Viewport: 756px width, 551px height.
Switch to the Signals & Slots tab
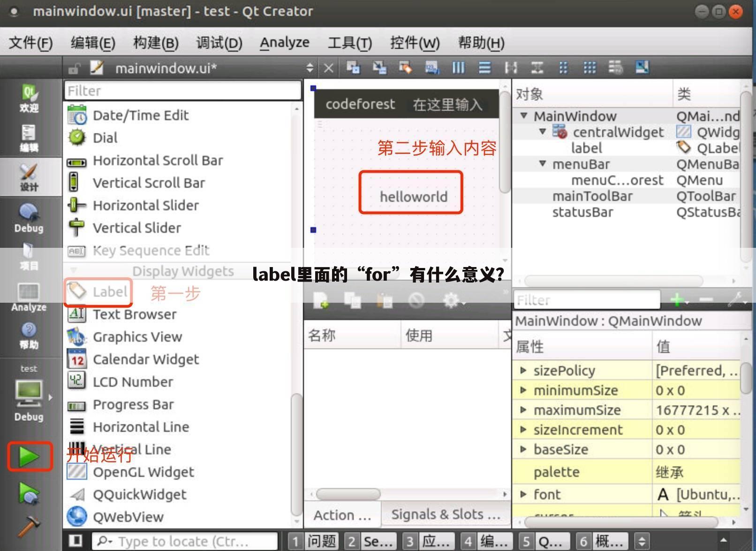pyautogui.click(x=446, y=514)
